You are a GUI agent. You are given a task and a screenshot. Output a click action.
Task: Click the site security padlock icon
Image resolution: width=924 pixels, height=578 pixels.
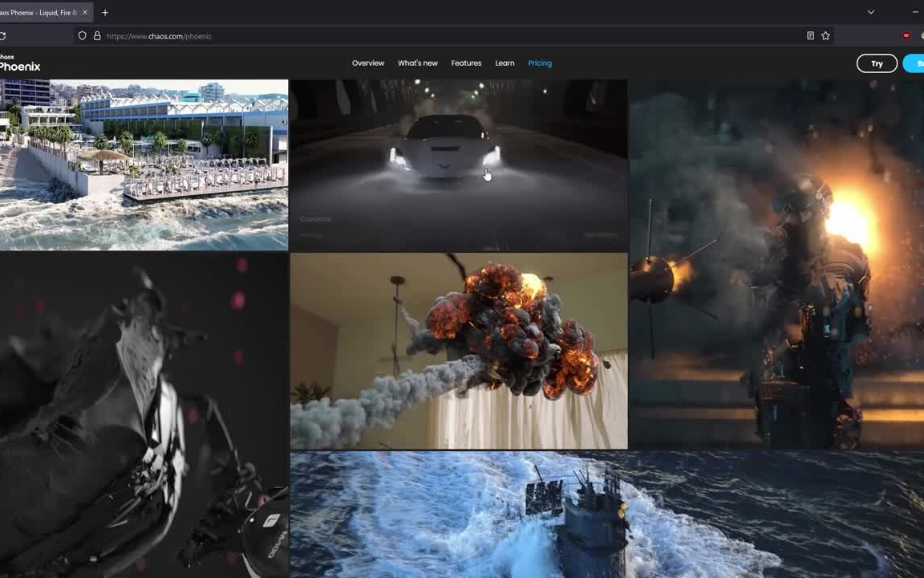click(97, 36)
